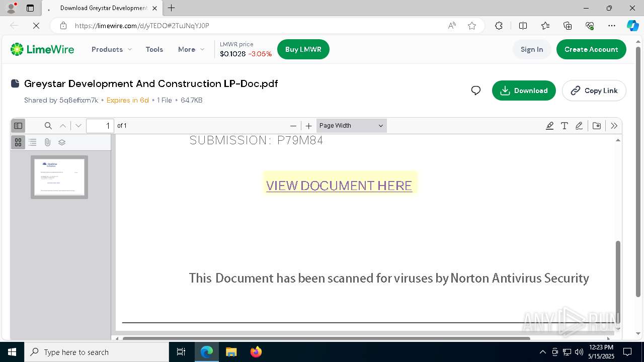Open Read aloud icon in address bar
644x362 pixels.
[x=452, y=26]
